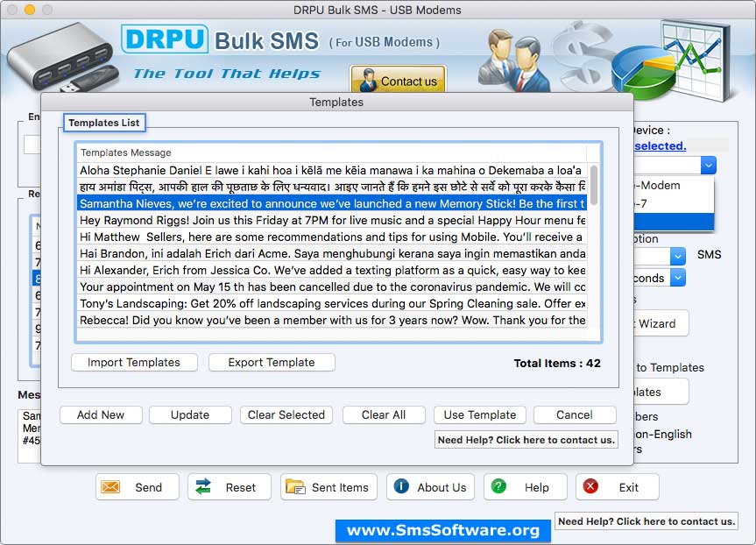Viewport: 756px width, 545px height.
Task: Select the '-7' entry in device list
Action: (x=674, y=203)
